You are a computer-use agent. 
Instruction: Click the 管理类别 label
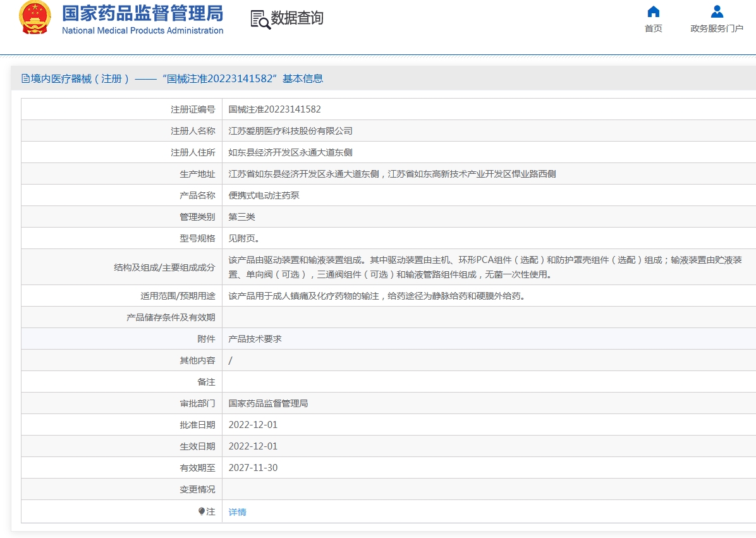coord(197,217)
